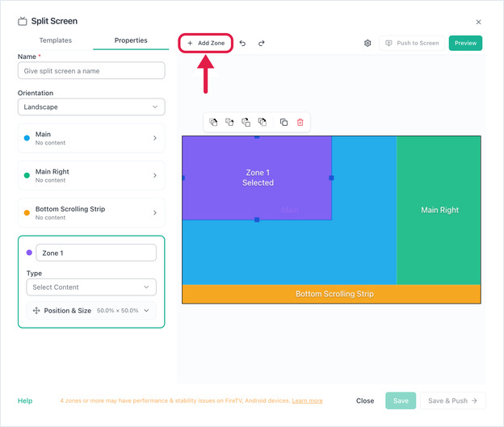This screenshot has height=427, width=504.
Task: Click the Main zone list label
Action: click(43, 134)
